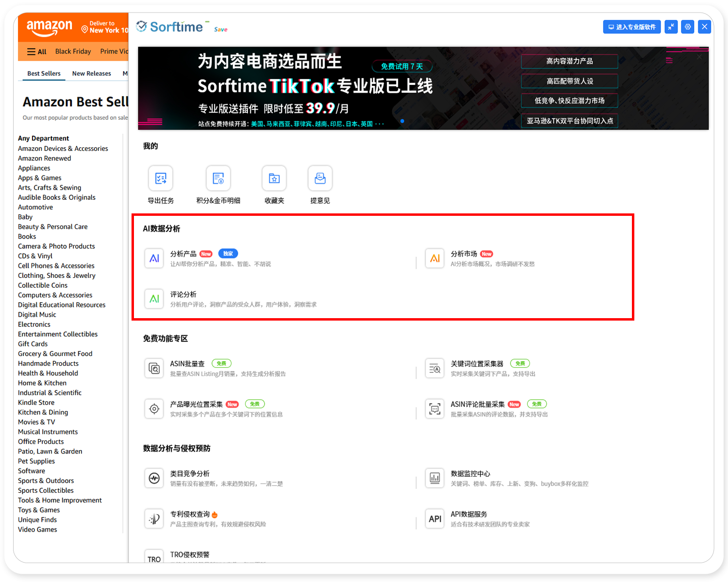Open the 收藏夹 favorites folder

point(274,178)
